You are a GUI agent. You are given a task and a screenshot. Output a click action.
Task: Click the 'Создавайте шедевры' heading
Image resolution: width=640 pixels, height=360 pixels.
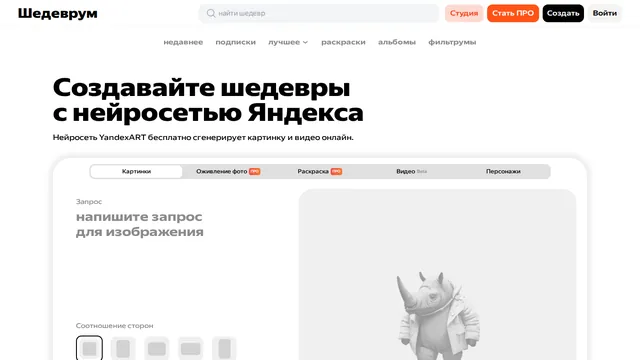[202, 88]
